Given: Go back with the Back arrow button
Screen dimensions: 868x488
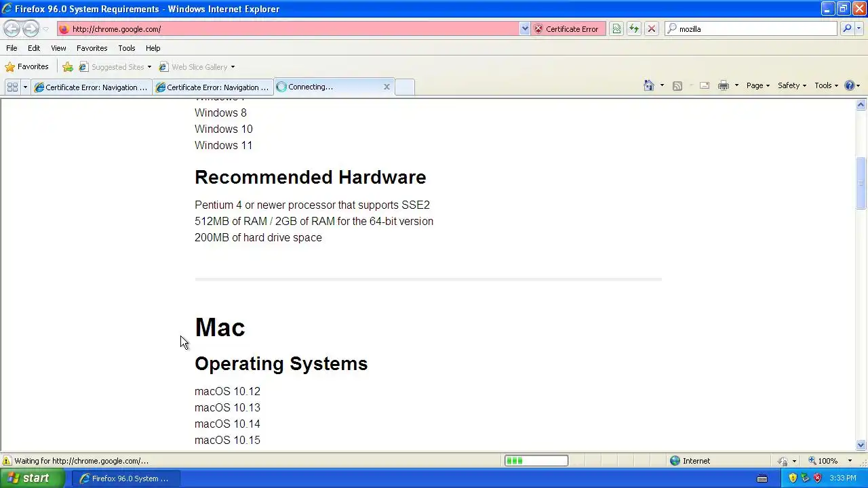Looking at the screenshot, I should coord(12,28).
